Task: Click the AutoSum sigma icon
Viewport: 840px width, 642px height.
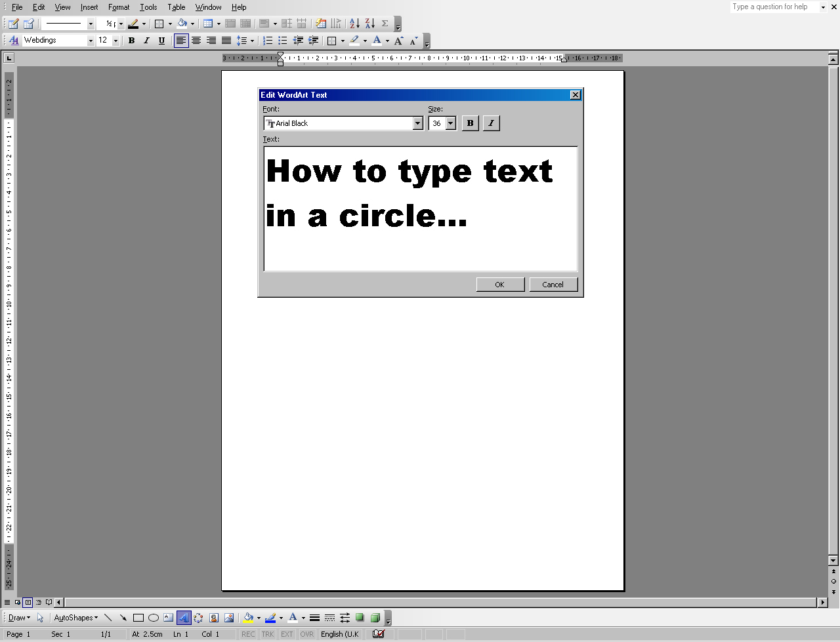Action: (385, 24)
